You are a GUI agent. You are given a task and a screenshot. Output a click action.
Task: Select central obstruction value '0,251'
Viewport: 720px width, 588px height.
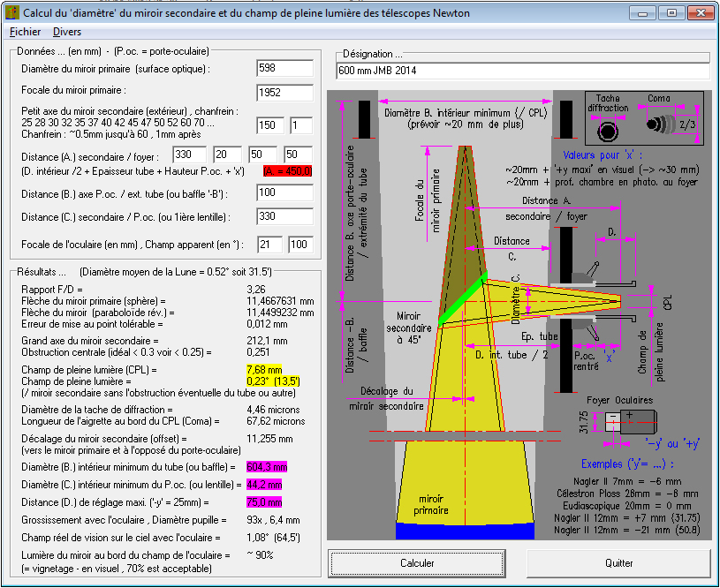tap(258, 352)
